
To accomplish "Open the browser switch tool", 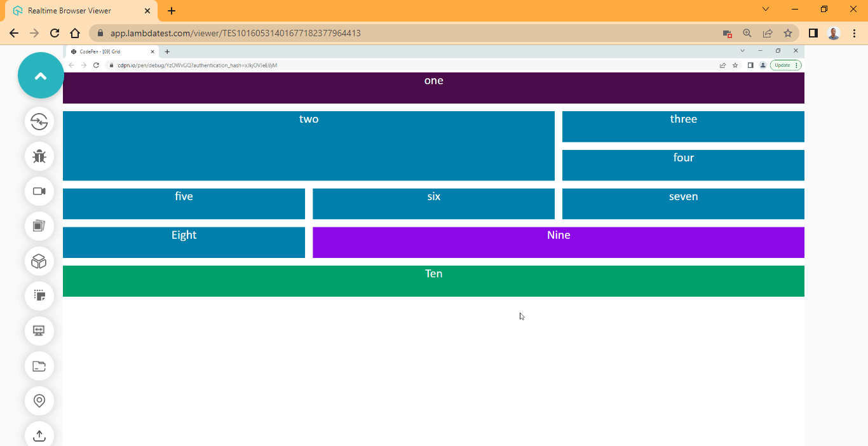I will coord(39,122).
